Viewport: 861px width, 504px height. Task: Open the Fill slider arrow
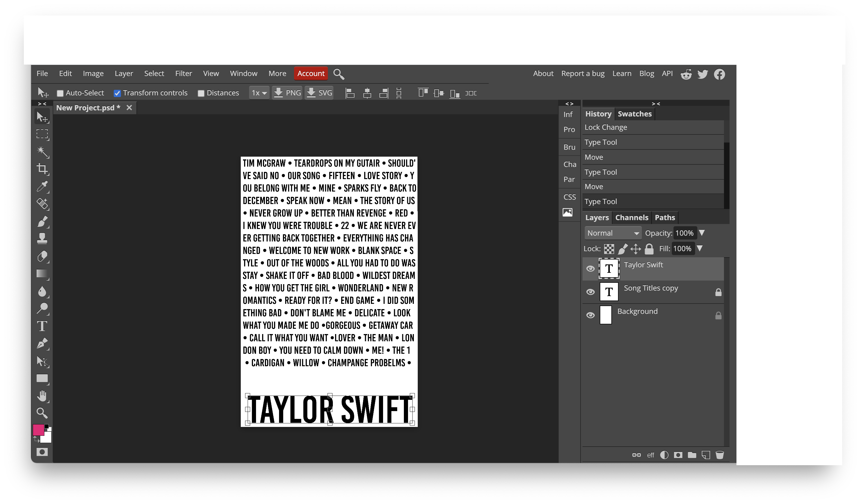(x=700, y=248)
